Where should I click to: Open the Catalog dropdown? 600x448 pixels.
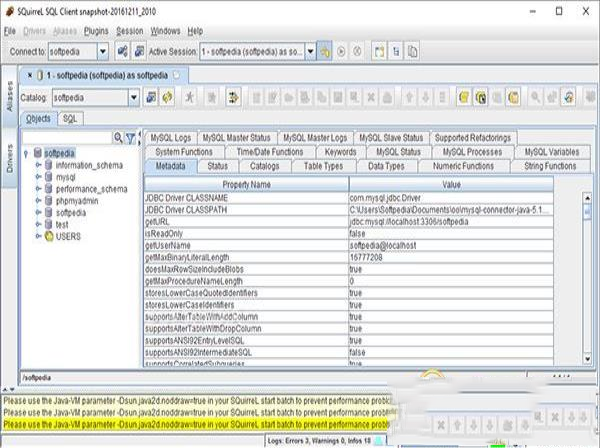134,98
